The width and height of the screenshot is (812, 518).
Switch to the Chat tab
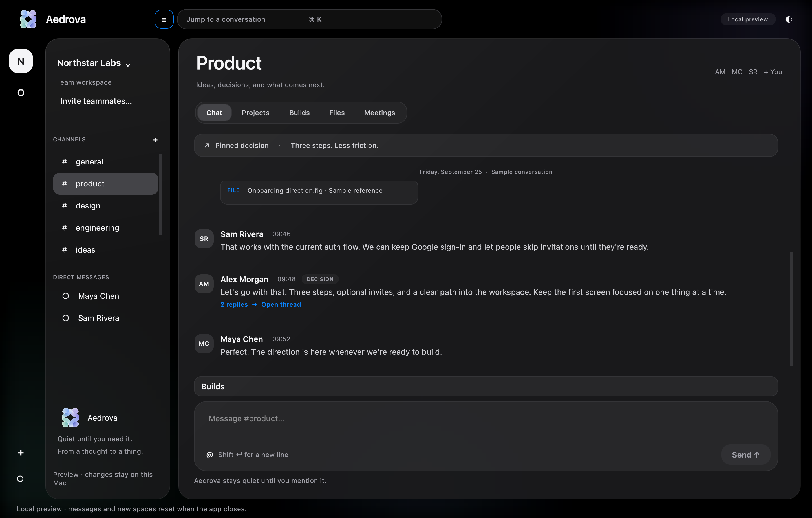(x=214, y=113)
